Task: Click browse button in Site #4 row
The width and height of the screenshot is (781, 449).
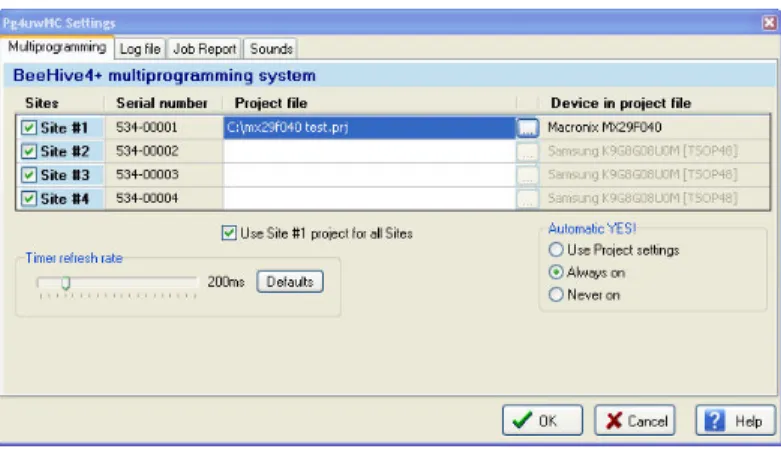Action: click(527, 198)
